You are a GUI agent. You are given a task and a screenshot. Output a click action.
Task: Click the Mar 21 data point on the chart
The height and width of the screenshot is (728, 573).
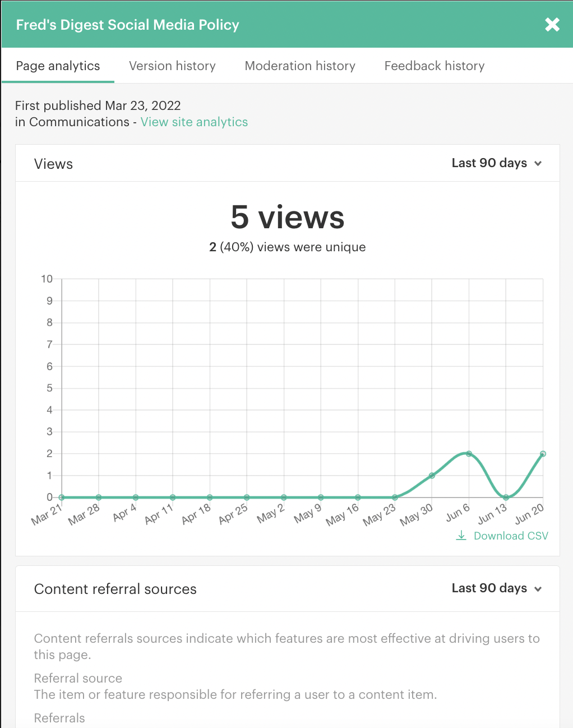coord(61,497)
